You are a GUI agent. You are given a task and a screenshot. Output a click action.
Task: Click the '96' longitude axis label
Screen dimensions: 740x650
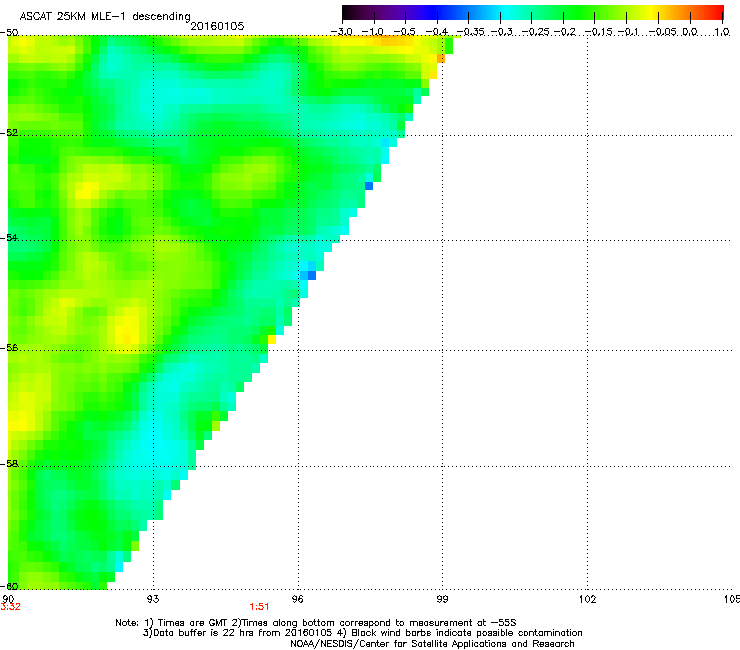pyautogui.click(x=298, y=599)
